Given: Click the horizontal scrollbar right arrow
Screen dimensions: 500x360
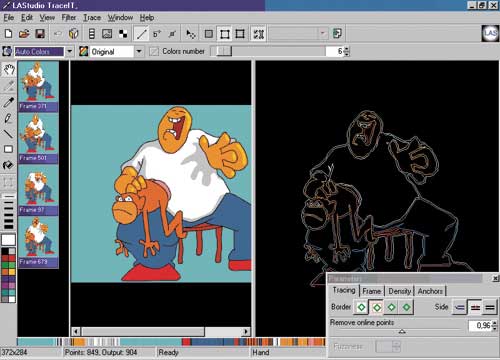Looking at the screenshot, I should point(246,331).
